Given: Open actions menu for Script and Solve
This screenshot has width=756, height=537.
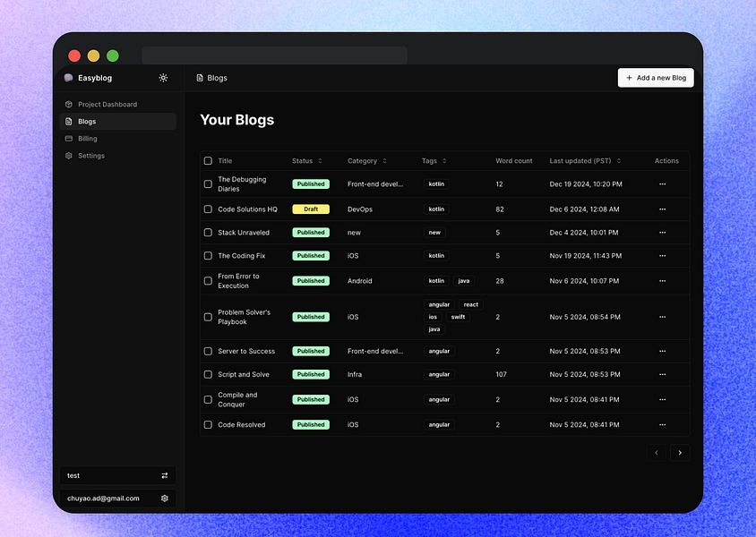Looking at the screenshot, I should point(663,374).
